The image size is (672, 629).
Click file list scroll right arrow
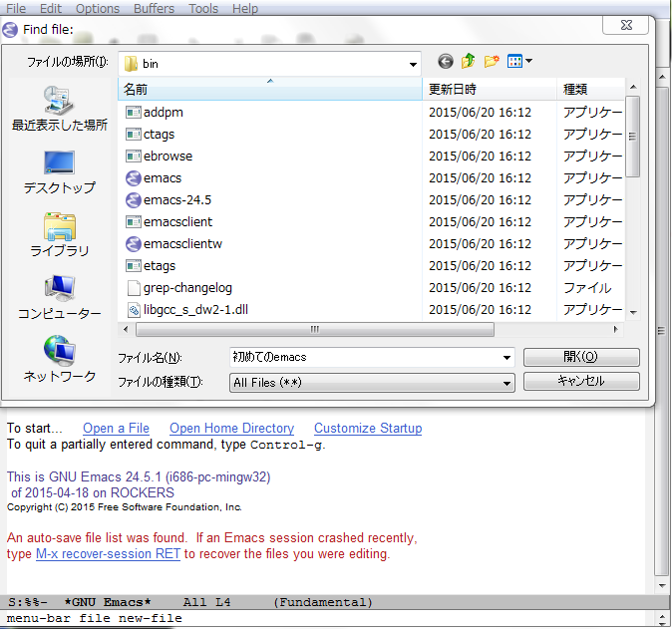pos(615,330)
